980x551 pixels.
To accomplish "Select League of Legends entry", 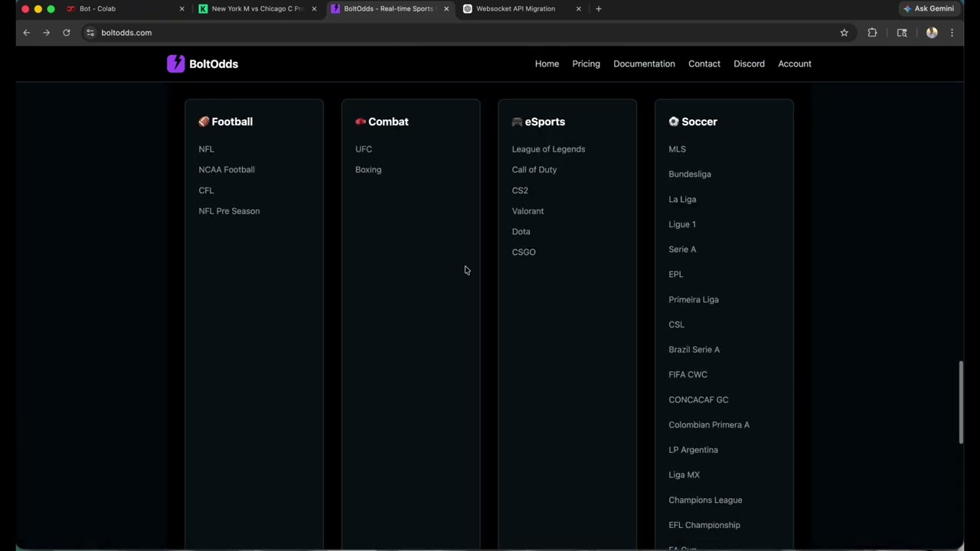I will click(548, 149).
